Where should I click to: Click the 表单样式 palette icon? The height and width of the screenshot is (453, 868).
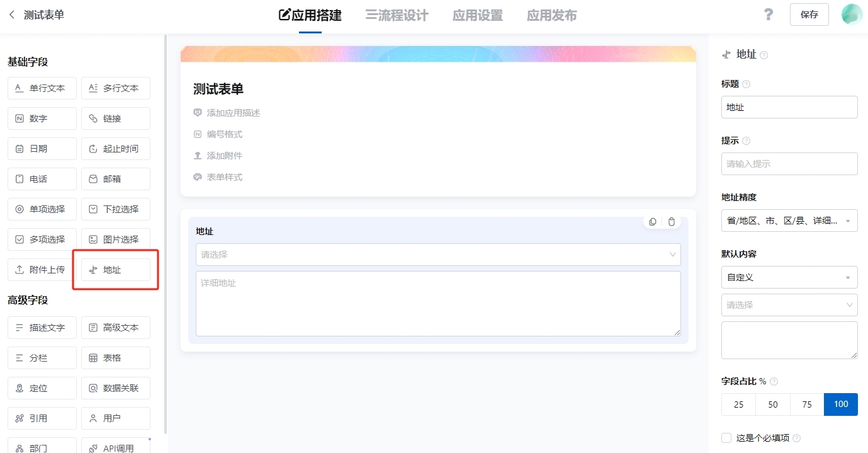pyautogui.click(x=198, y=177)
